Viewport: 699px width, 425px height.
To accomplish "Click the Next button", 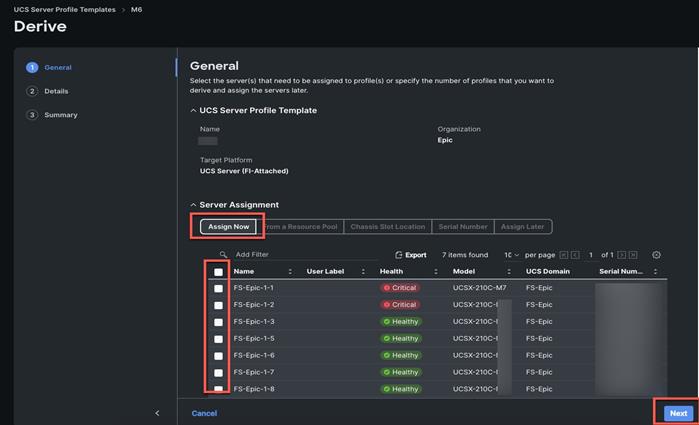I will (x=678, y=413).
